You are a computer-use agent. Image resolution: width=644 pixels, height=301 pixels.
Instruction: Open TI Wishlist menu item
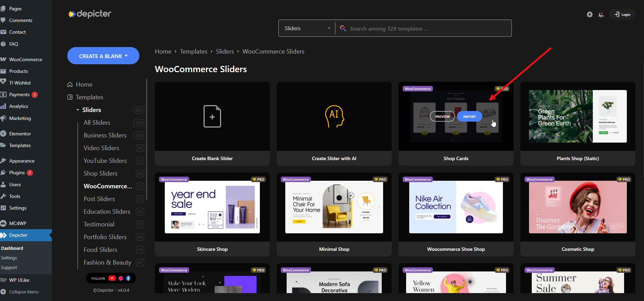point(20,83)
